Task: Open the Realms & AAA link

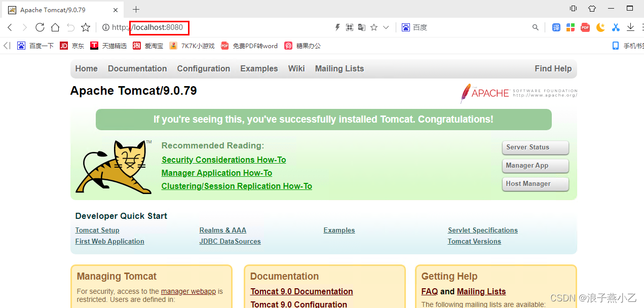Action: tap(223, 230)
